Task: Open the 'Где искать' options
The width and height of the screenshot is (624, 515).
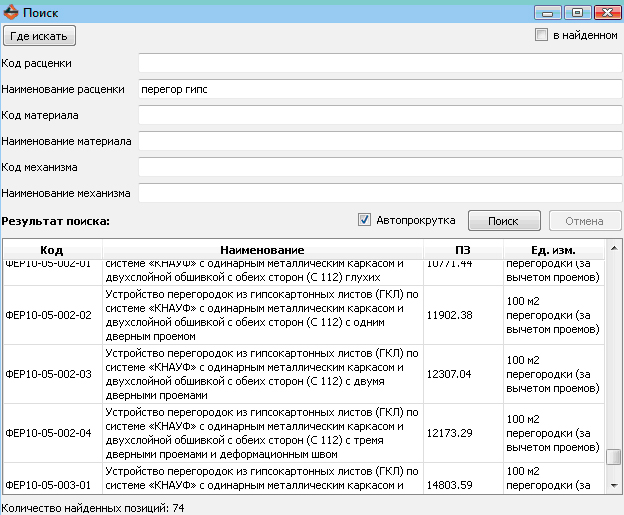Action: pos(39,36)
